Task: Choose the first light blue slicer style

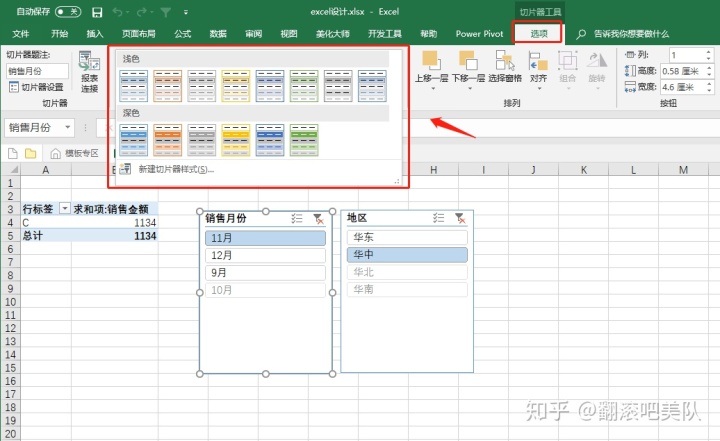Action: pyautogui.click(x=134, y=86)
